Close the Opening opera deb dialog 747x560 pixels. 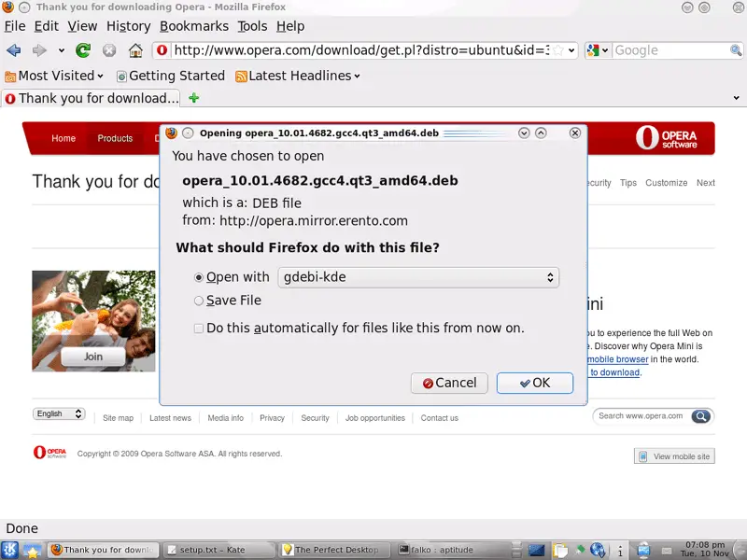[x=575, y=133]
